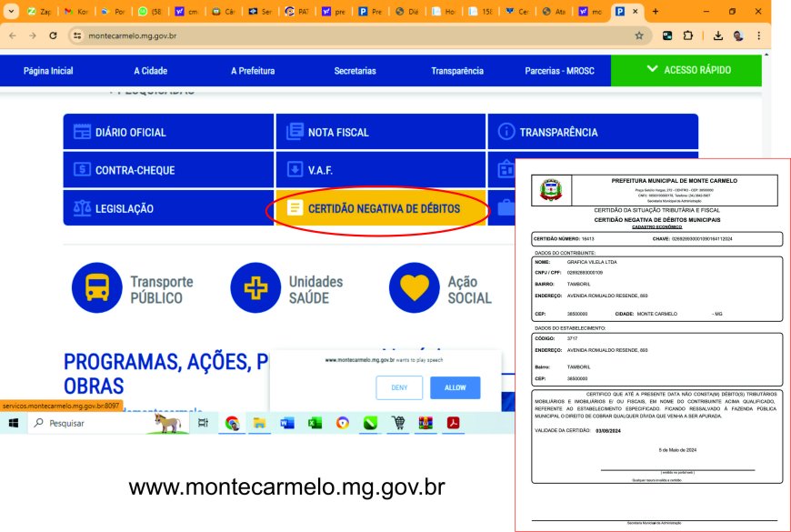This screenshot has height=532, width=791.
Task: Open the Secretarias menu
Action: coord(355,71)
